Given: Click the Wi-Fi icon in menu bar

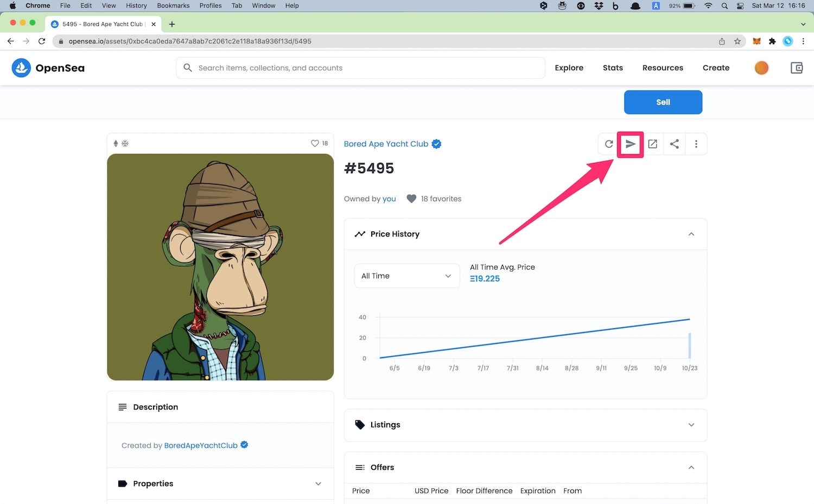Looking at the screenshot, I should pos(708,5).
